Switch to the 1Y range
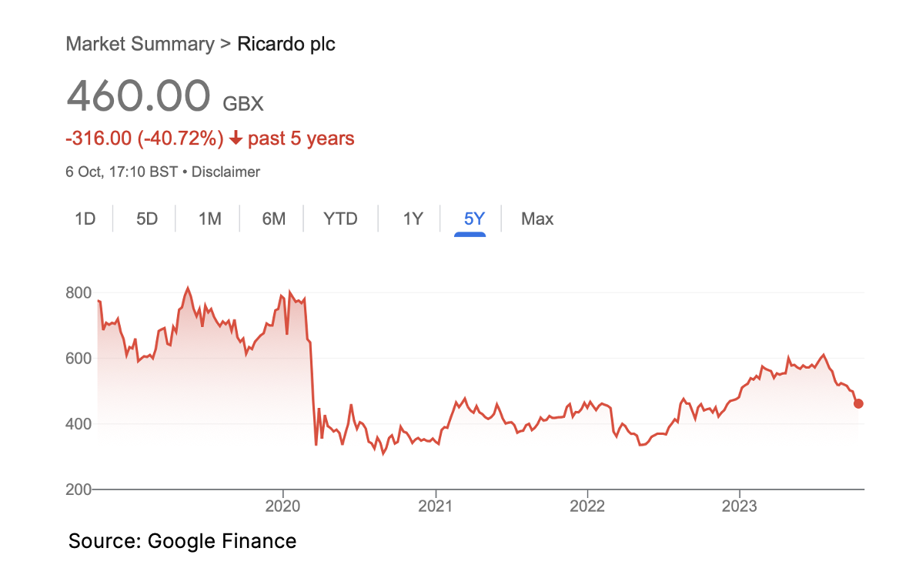Viewport: 899px width, 588px height. click(x=413, y=219)
